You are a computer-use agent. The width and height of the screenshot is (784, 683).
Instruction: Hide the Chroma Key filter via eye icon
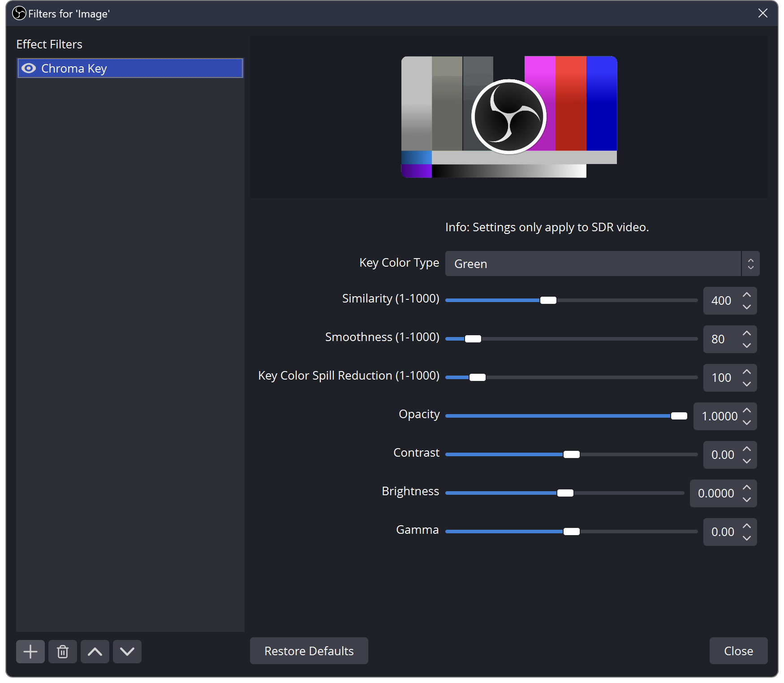point(29,68)
